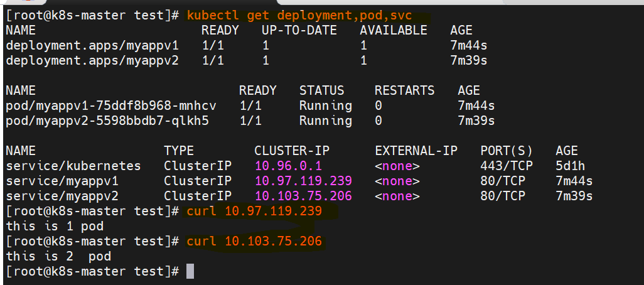Click cluster IP 10.96.0.1
Viewport: 644px width, 285px height.
click(x=288, y=166)
